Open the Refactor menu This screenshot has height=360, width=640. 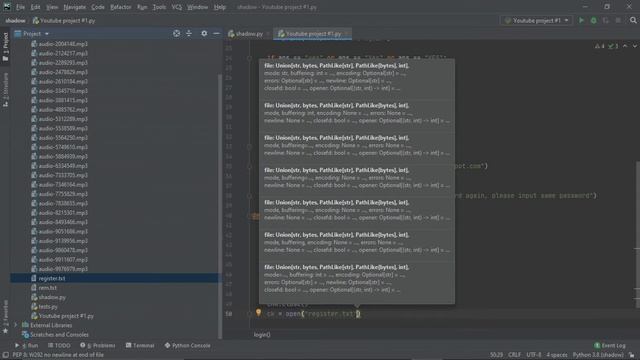pyautogui.click(x=121, y=7)
